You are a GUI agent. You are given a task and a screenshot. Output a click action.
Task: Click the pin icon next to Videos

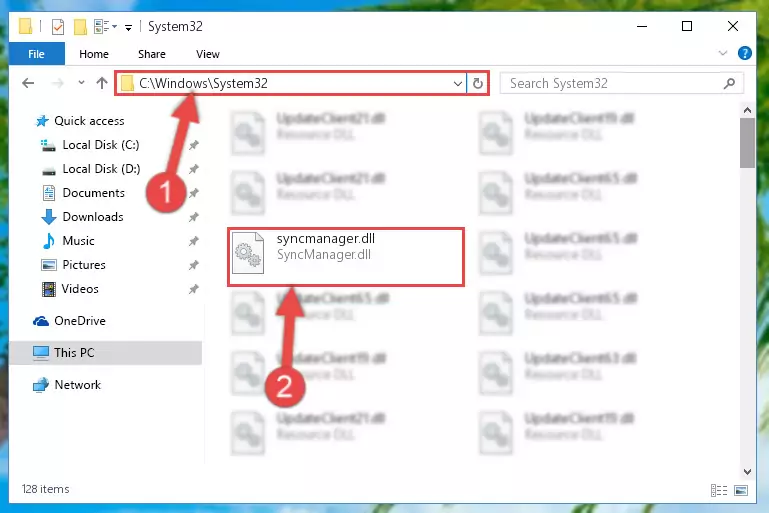(194, 289)
